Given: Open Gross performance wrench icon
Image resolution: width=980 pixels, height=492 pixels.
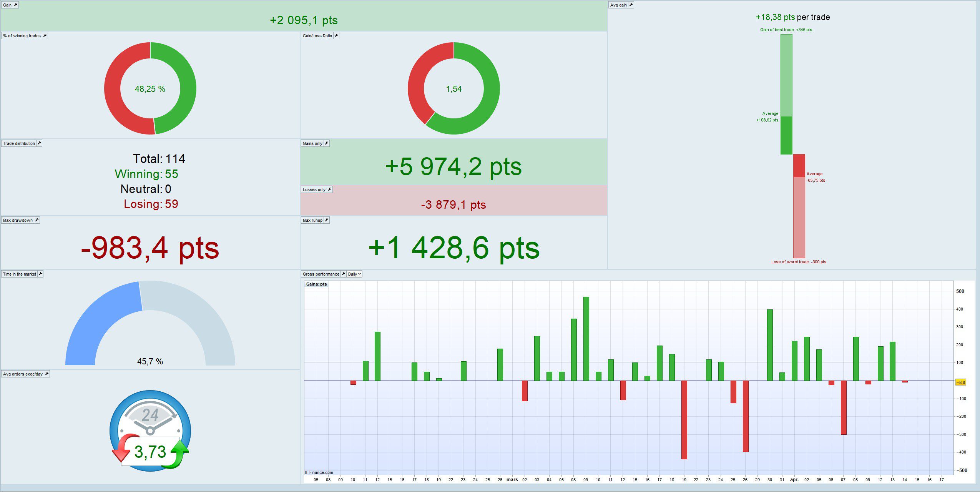Looking at the screenshot, I should (343, 274).
